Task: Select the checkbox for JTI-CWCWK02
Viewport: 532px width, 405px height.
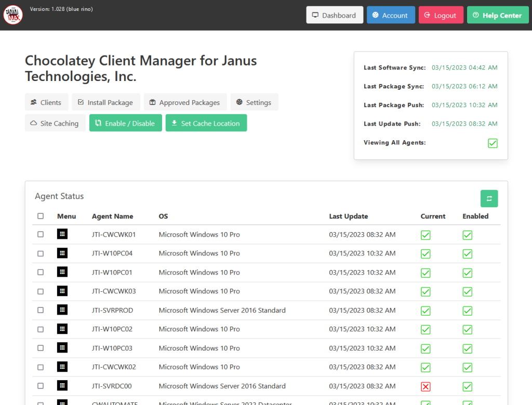Action: (x=41, y=367)
